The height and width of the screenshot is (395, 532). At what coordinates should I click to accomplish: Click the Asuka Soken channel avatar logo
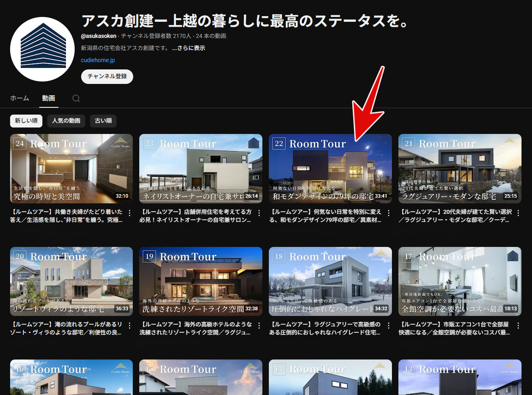[x=42, y=49]
